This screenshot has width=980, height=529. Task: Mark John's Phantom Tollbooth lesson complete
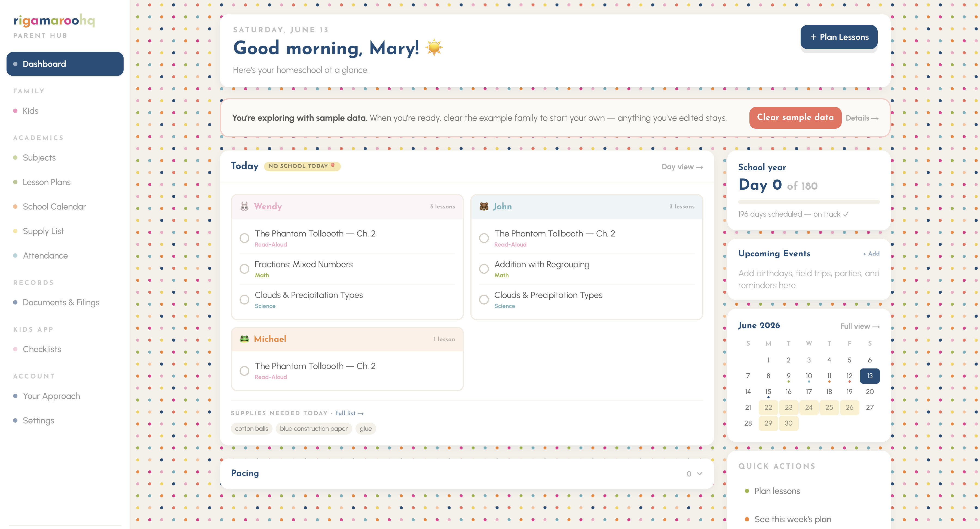pos(484,238)
